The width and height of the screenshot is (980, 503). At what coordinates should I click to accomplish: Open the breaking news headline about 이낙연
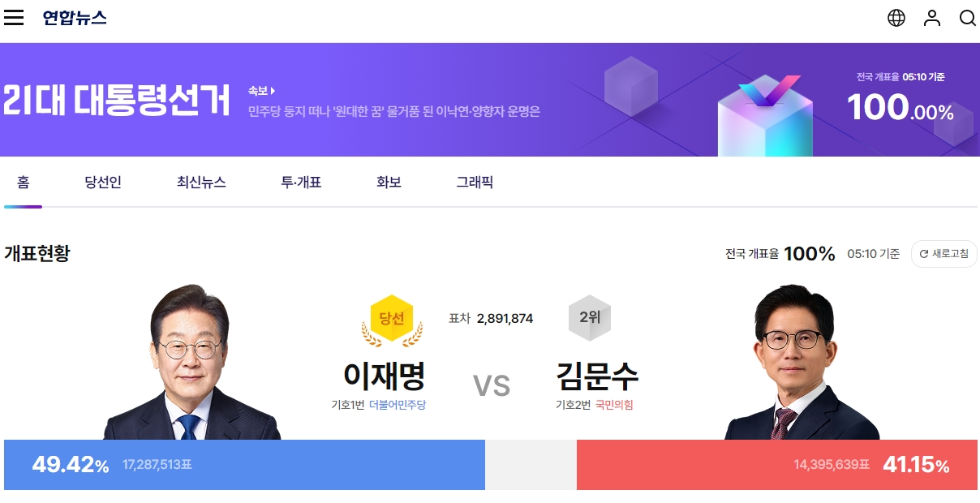click(394, 111)
